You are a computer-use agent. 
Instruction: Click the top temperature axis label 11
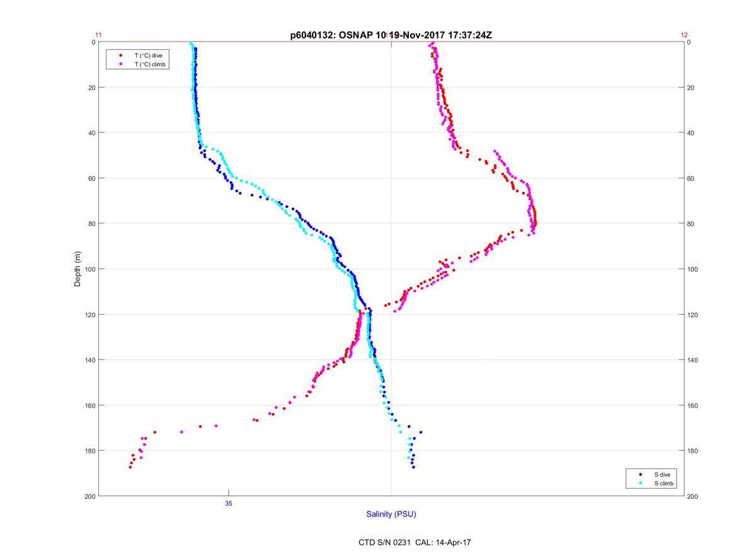click(98, 35)
